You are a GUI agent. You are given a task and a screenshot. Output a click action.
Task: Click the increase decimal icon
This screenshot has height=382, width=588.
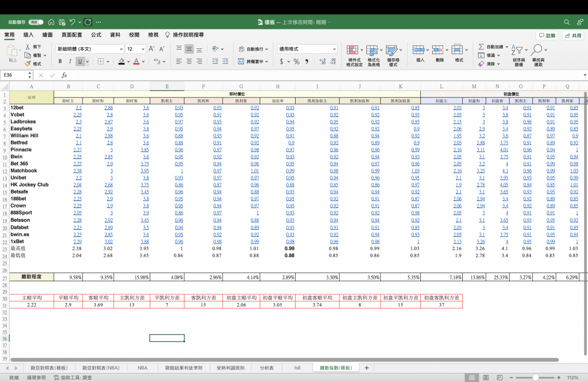[322, 61]
